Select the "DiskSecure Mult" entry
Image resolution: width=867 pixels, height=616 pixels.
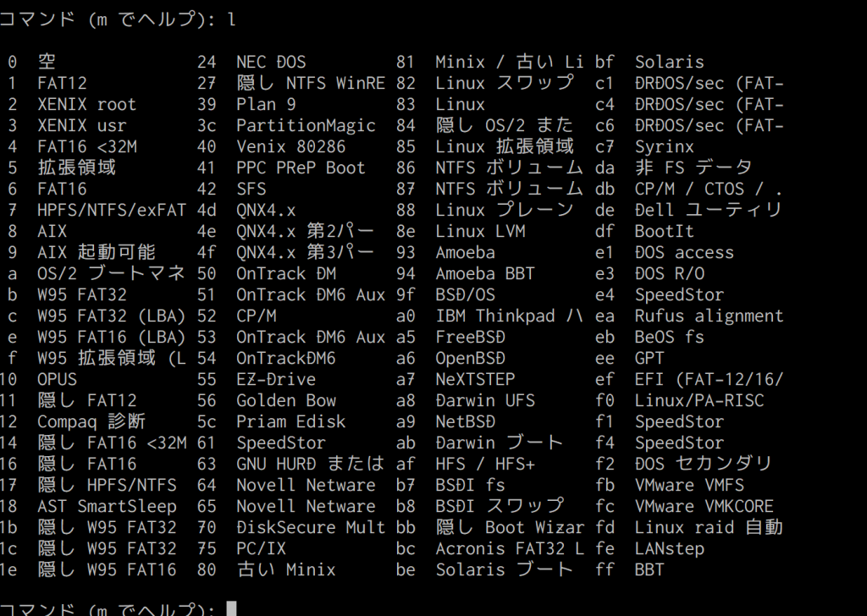tap(311, 528)
